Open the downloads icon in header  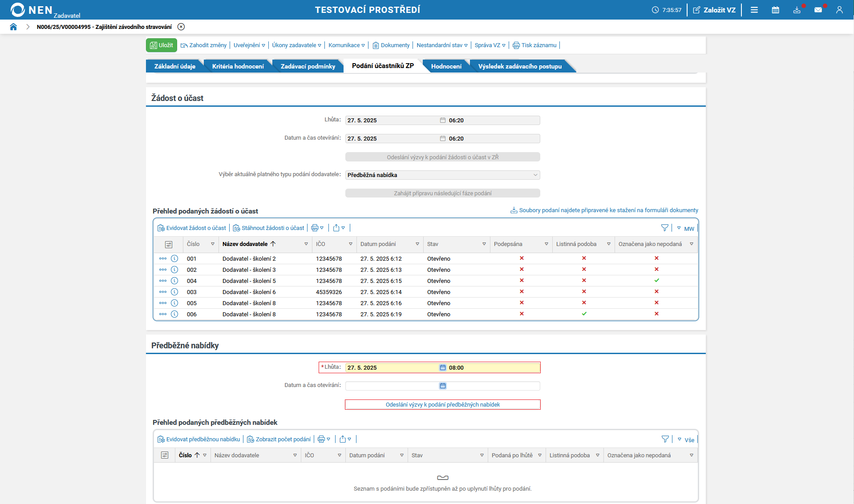pyautogui.click(x=797, y=10)
